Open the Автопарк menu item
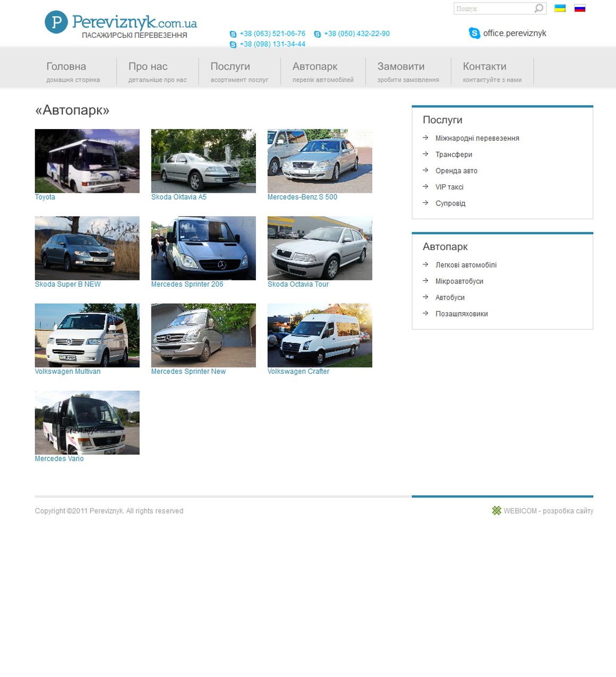Screen dimensions: 616x677 tap(323, 72)
